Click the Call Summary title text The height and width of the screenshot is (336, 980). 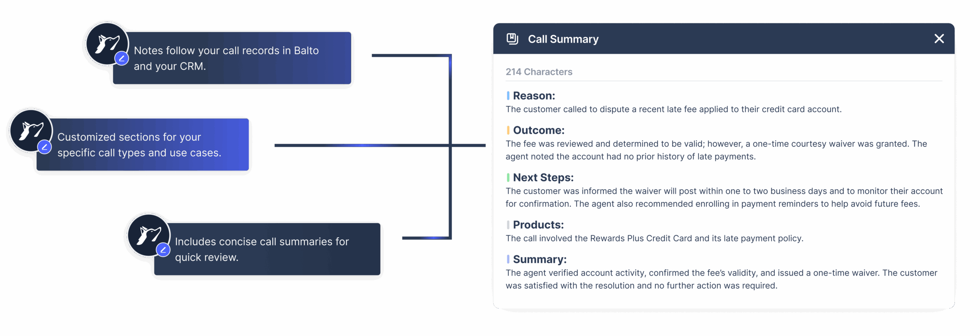point(563,39)
